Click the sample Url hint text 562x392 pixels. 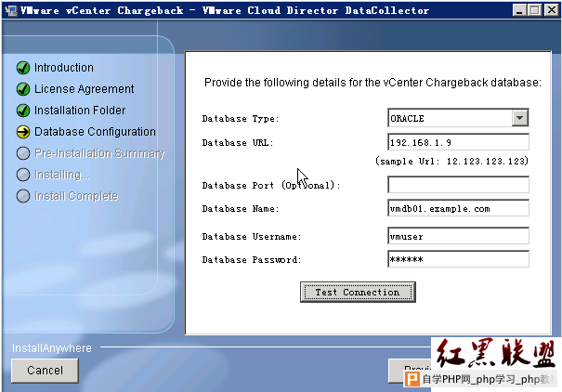click(451, 162)
